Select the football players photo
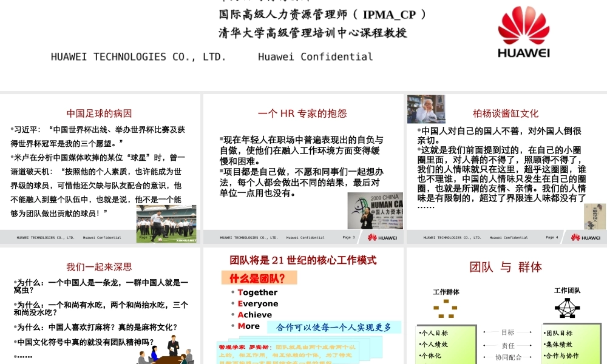This screenshot has height=364, width=607. pos(166,224)
